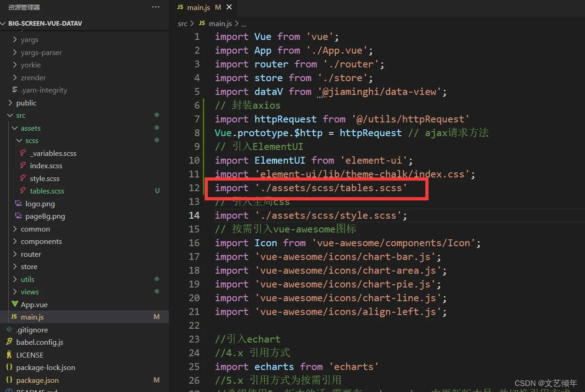Image resolution: width=585 pixels, height=392 pixels.
Task: Collapse the src folder
Action: (x=21, y=116)
